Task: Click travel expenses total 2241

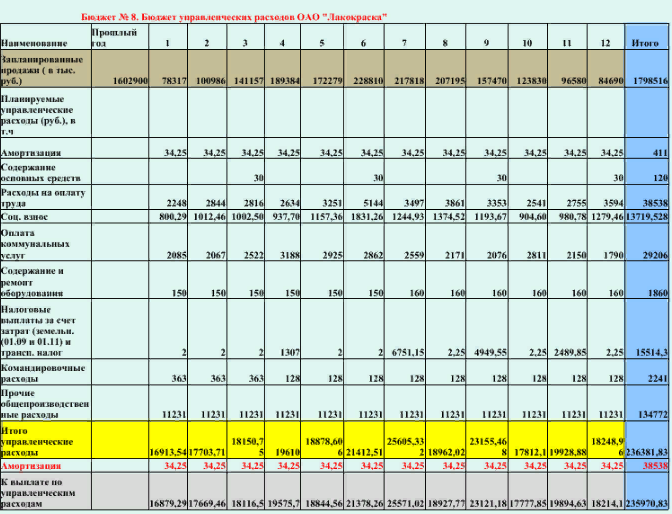Action: point(657,379)
